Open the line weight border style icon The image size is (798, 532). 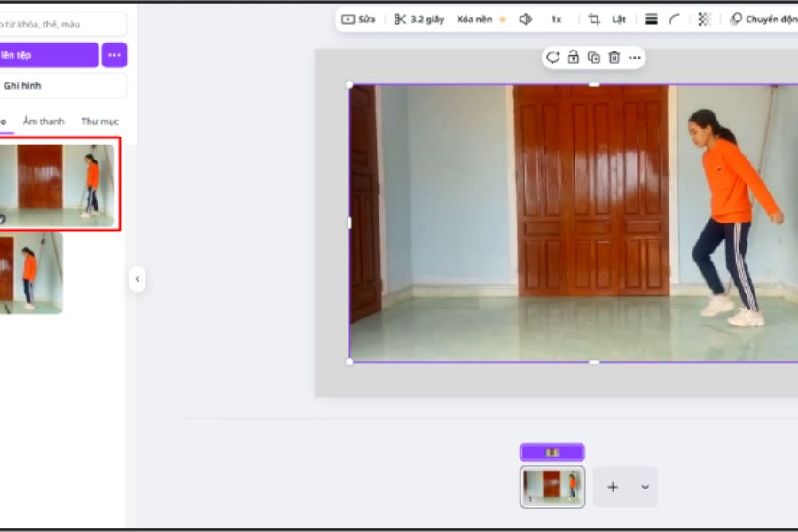(652, 19)
